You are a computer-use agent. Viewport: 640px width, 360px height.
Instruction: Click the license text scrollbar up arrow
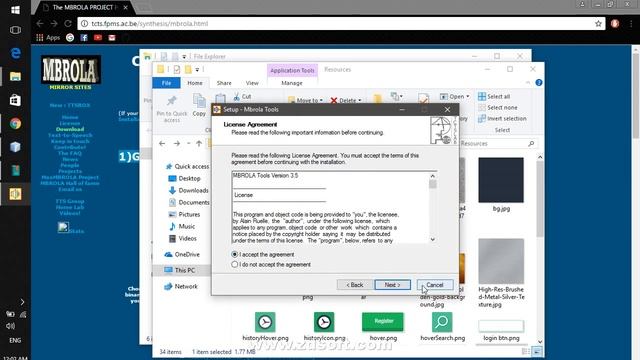(433, 176)
